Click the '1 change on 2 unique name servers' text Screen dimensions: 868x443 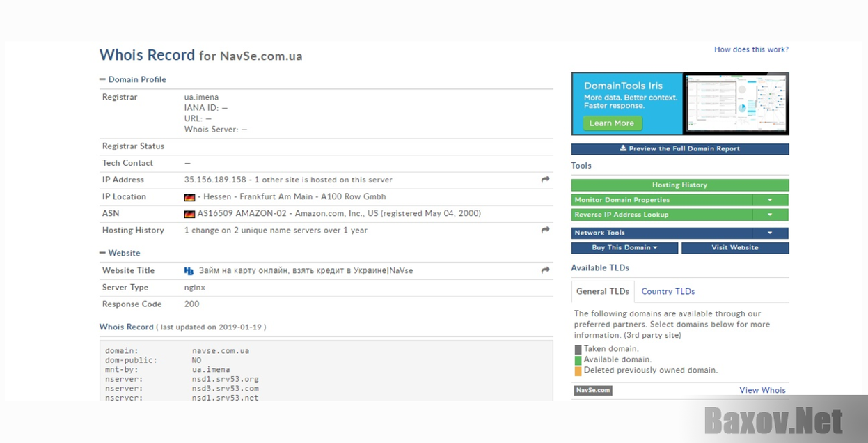(x=276, y=231)
